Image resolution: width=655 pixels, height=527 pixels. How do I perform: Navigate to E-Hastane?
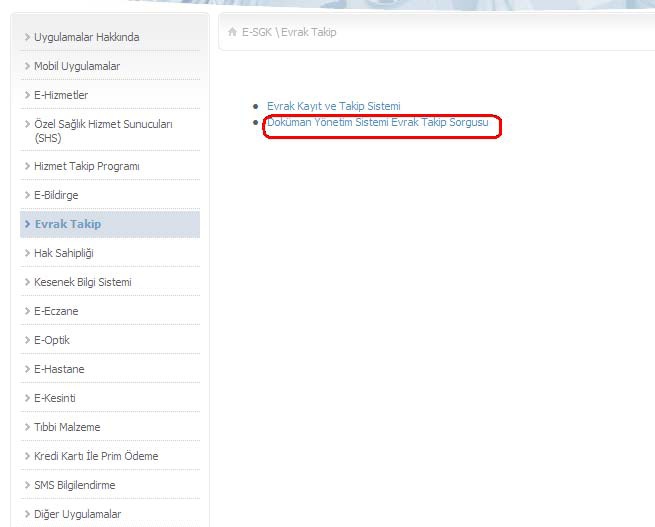tap(59, 369)
